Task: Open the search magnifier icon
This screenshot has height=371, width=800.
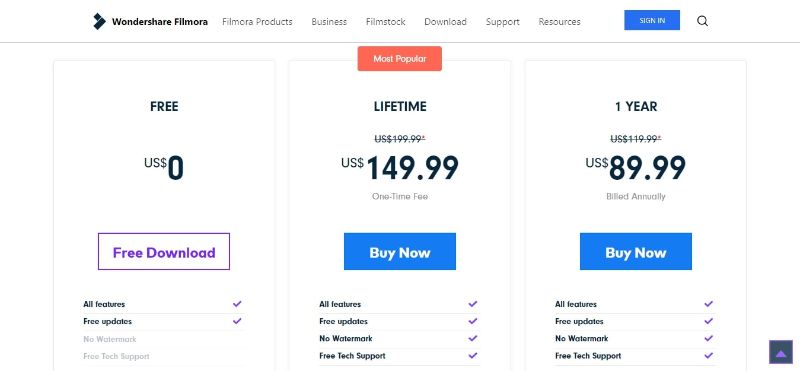Action: [x=703, y=21]
